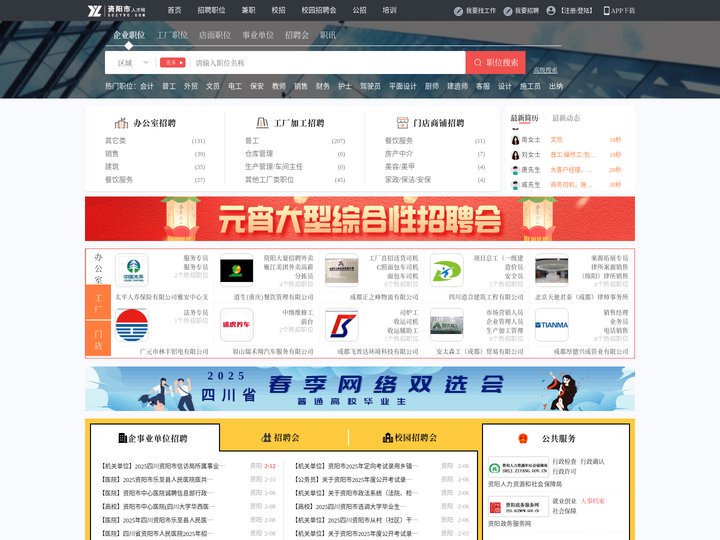Open 人事档案 red service link
The image size is (720, 540).
coord(592,501)
